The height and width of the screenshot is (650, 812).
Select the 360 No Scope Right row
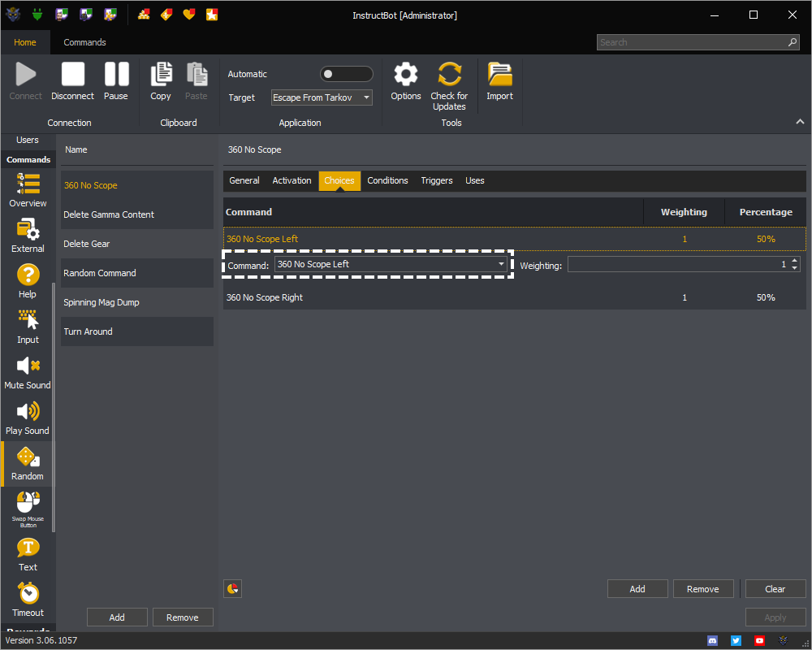coord(515,297)
